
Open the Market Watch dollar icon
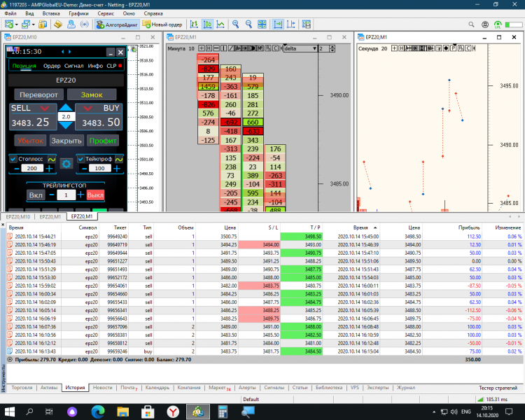point(43,24)
